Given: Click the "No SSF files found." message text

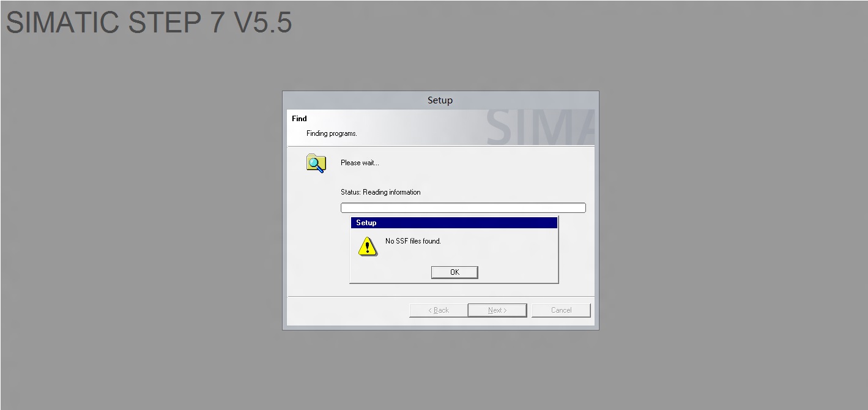Looking at the screenshot, I should point(413,241).
